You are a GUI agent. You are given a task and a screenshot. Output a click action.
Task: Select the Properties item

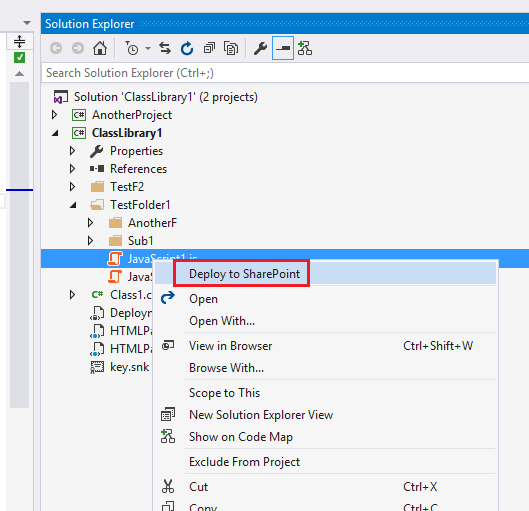coord(136,151)
